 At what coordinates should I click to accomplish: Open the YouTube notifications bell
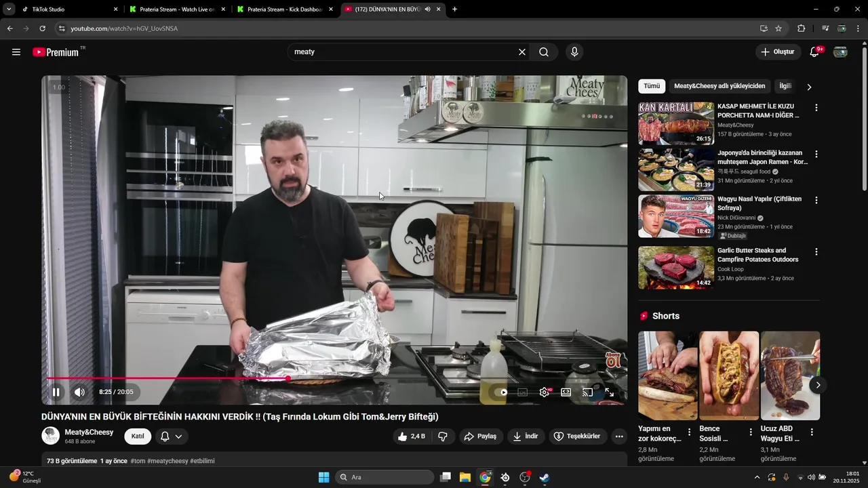pyautogui.click(x=815, y=52)
